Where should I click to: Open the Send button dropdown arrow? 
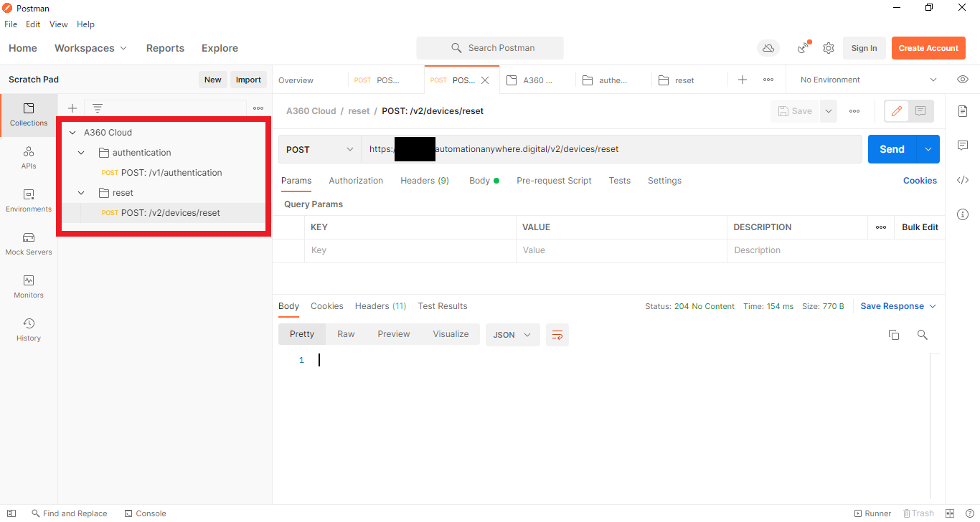pyautogui.click(x=928, y=149)
